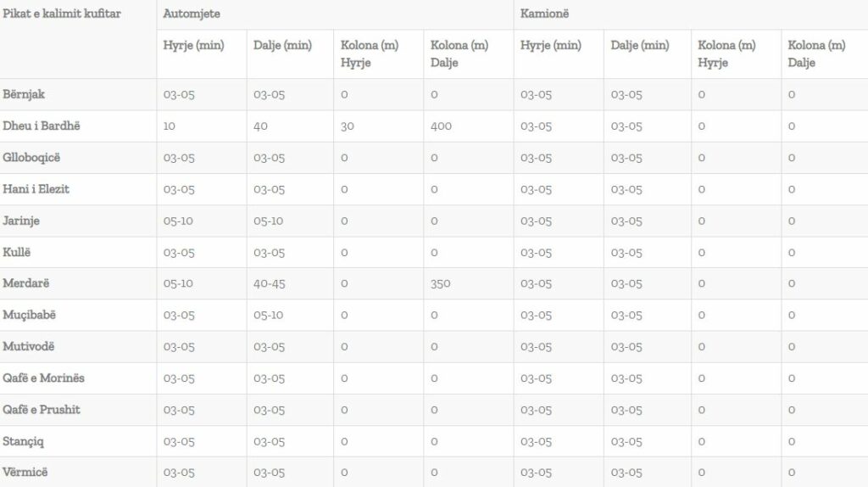Click the Vërmicë row name
Image resolution: width=868 pixels, height=487 pixels.
pos(25,473)
